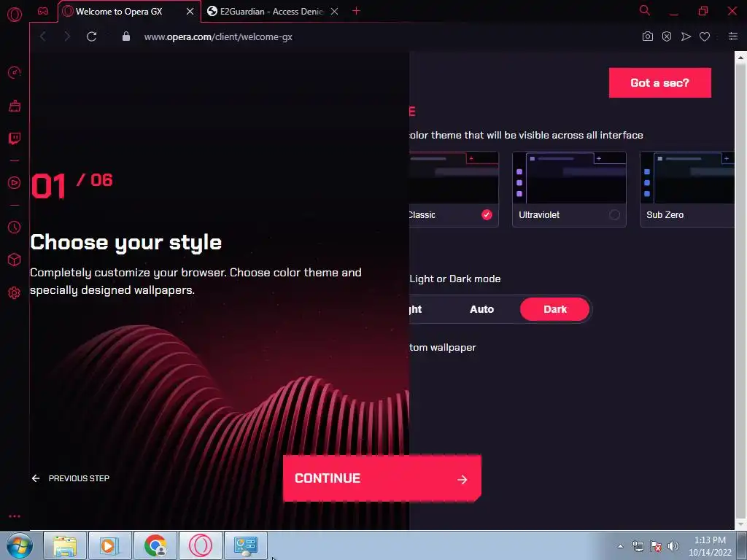Open volume speaker icon in tray
This screenshot has height=560, width=747.
(673, 546)
